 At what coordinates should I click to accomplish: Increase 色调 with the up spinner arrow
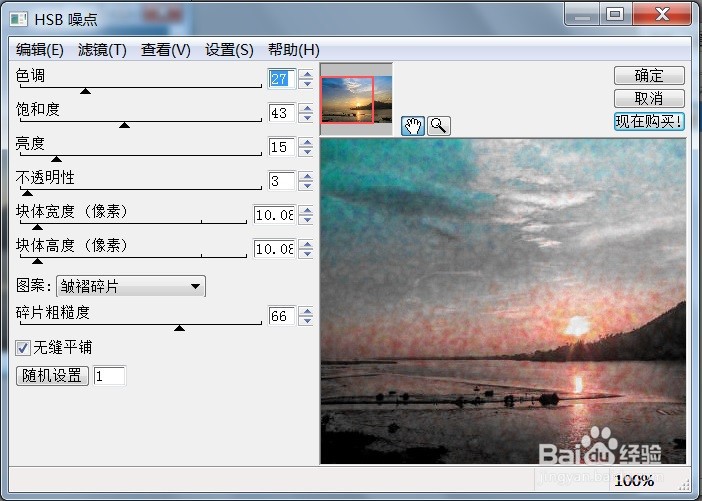coord(307,74)
